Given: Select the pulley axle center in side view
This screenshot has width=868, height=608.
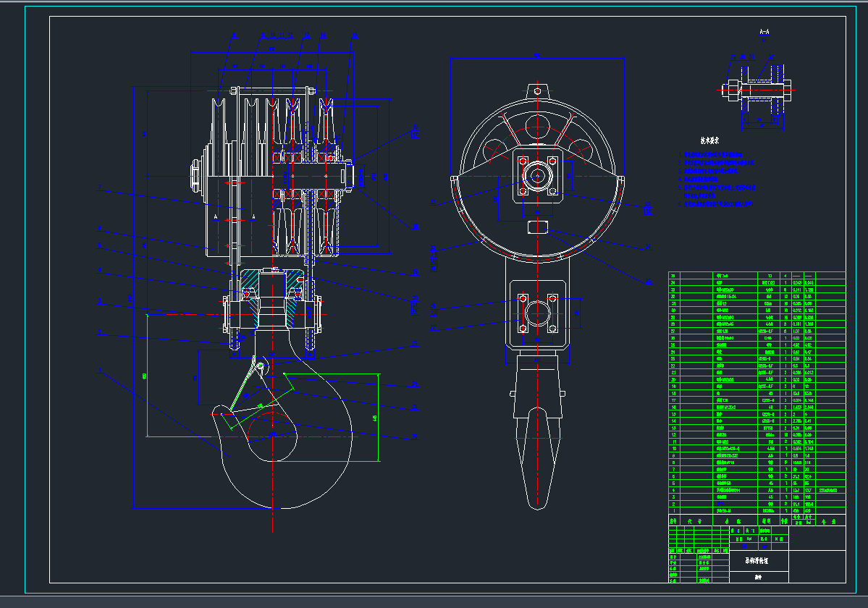Looking at the screenshot, I should point(536,176).
